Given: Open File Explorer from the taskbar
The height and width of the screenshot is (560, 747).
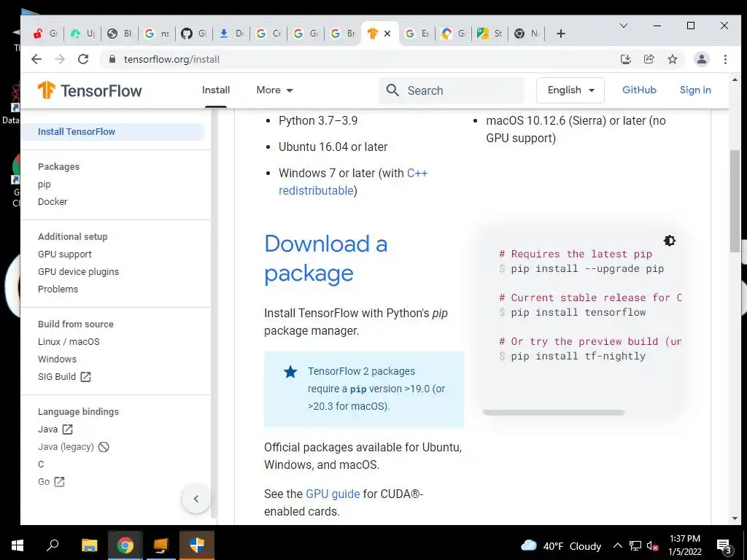Looking at the screenshot, I should click(x=89, y=545).
